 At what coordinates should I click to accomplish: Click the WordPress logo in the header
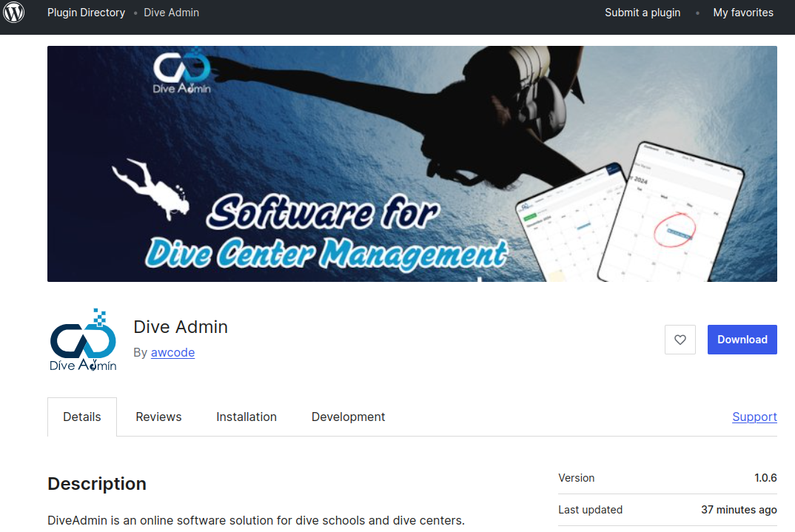14,13
